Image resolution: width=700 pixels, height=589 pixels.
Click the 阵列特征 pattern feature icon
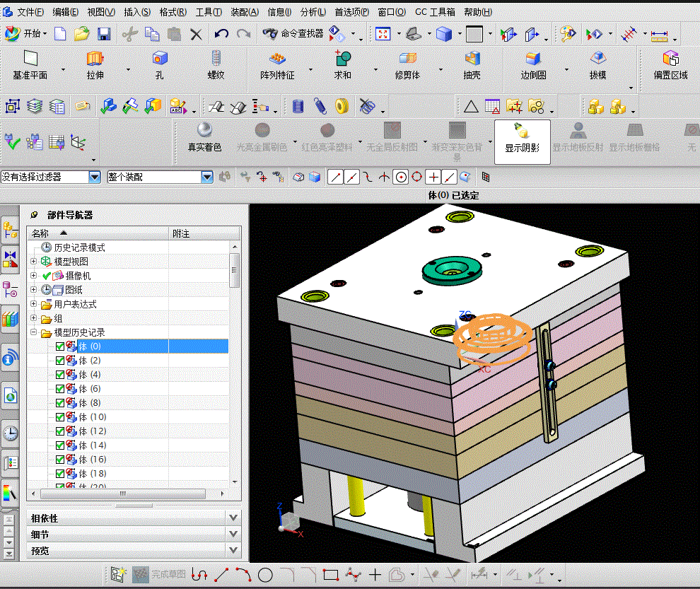point(277,59)
